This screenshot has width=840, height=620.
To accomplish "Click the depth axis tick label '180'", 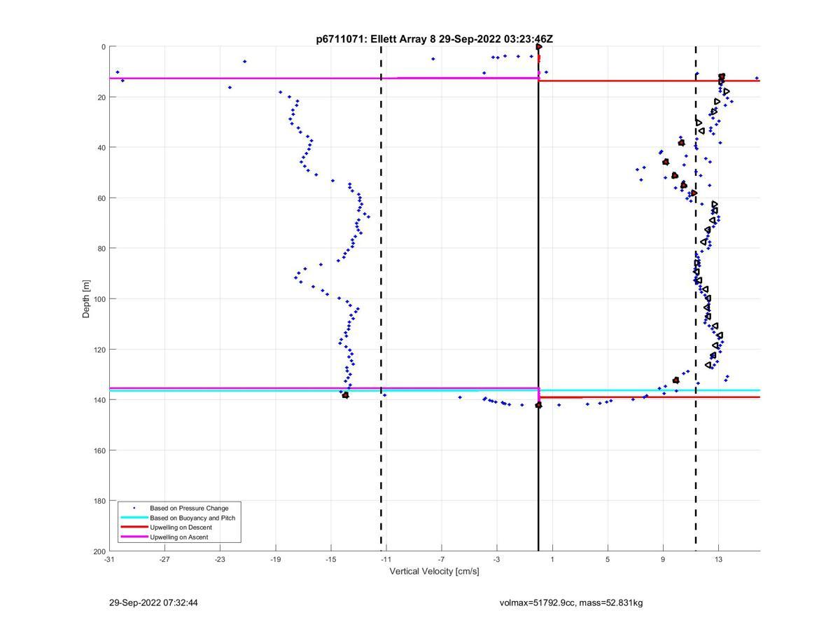I will tap(99, 501).
